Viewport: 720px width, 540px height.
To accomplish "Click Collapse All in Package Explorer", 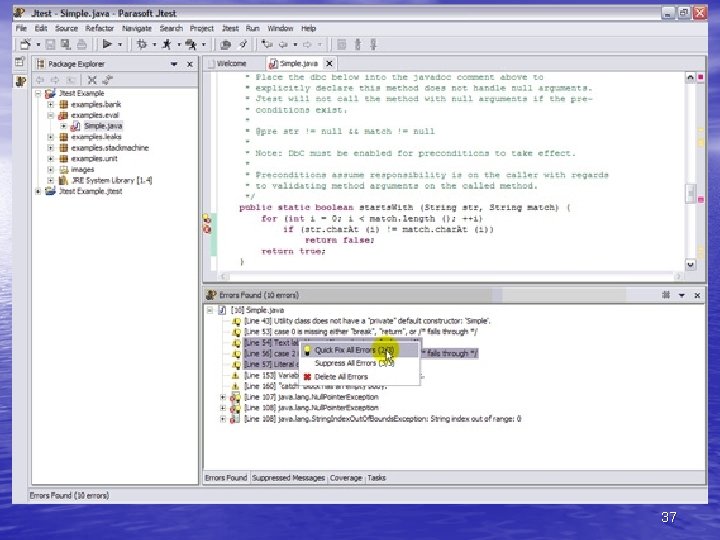I will pos(92,80).
